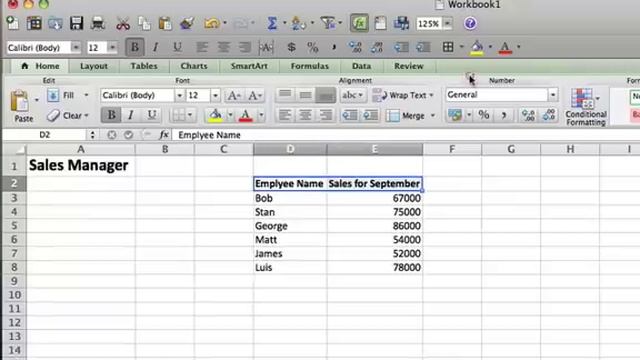This screenshot has width=640, height=360.
Task: Apply Percent Style in formatting toolbar
Action: click(313, 47)
